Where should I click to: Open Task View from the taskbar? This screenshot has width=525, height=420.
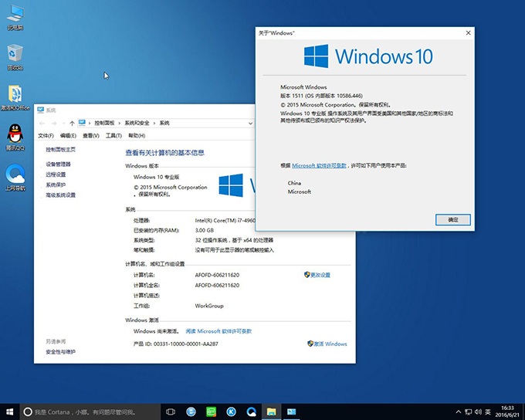pyautogui.click(x=171, y=412)
